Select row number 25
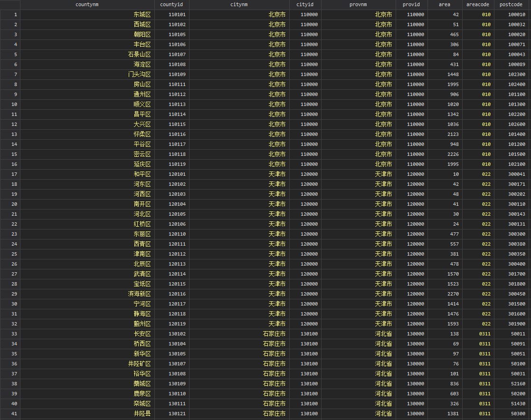531x420 pixels. (x=10, y=254)
